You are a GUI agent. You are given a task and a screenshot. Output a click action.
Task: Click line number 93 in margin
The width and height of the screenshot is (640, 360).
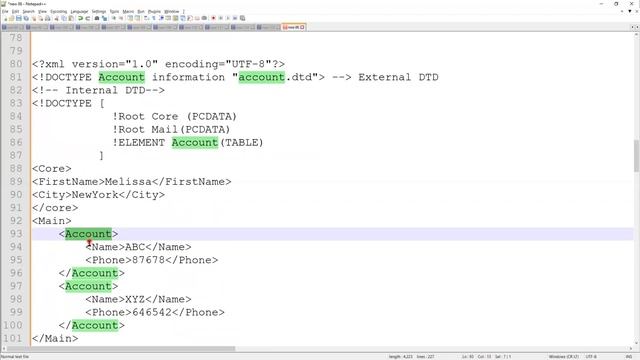pos(16,234)
